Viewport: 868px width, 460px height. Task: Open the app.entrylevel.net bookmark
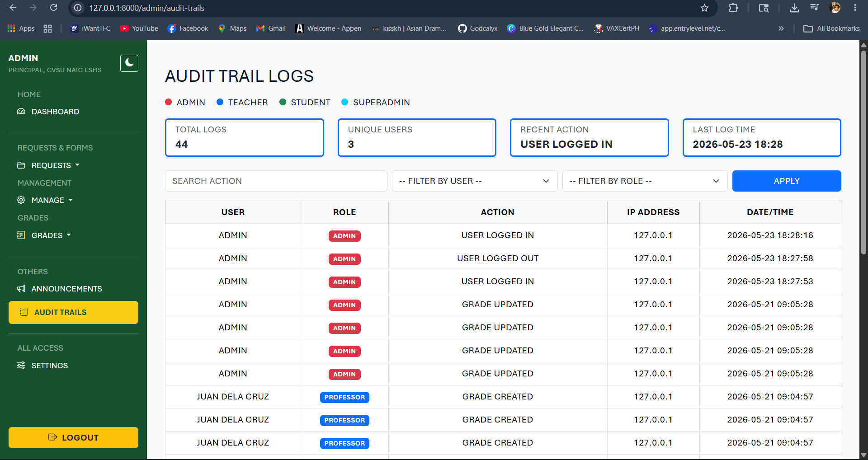[687, 28]
